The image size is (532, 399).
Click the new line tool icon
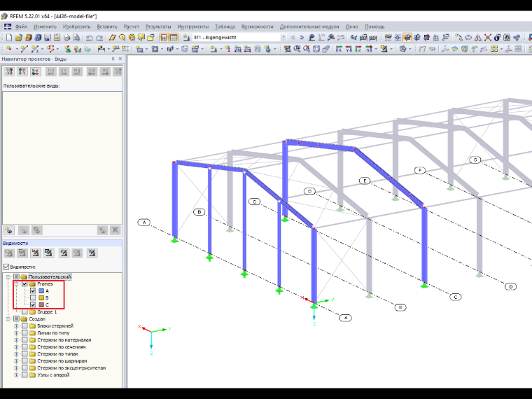(x=24, y=49)
